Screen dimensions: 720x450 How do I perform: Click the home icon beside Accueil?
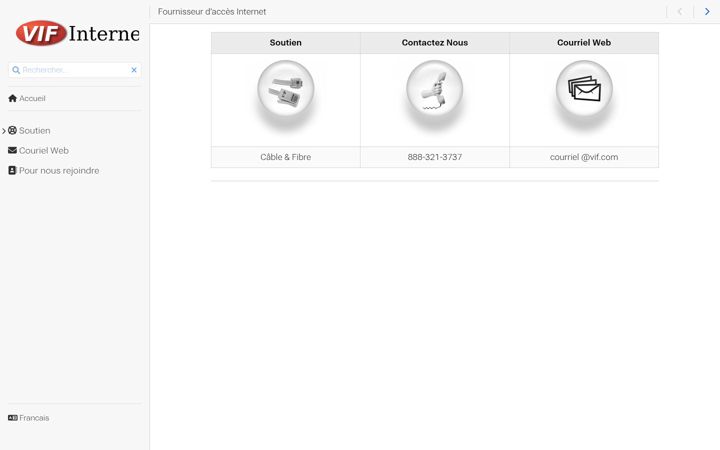click(x=12, y=98)
